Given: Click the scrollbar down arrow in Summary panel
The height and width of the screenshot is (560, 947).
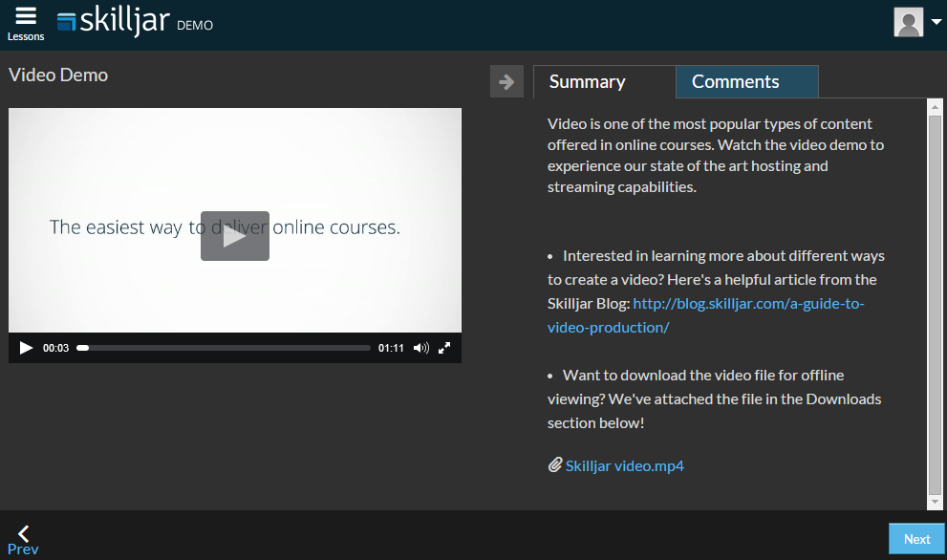Looking at the screenshot, I should 935,502.
